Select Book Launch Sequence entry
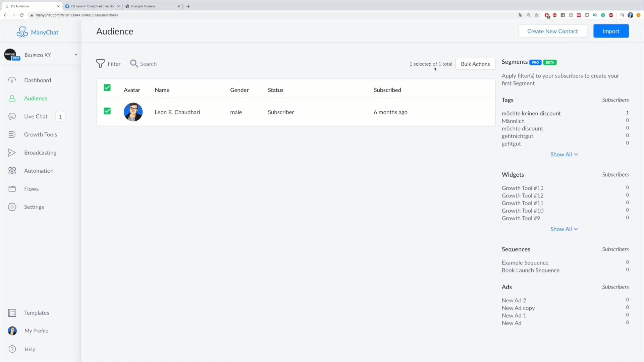Viewport: 644px width, 362px height. [x=531, y=270]
